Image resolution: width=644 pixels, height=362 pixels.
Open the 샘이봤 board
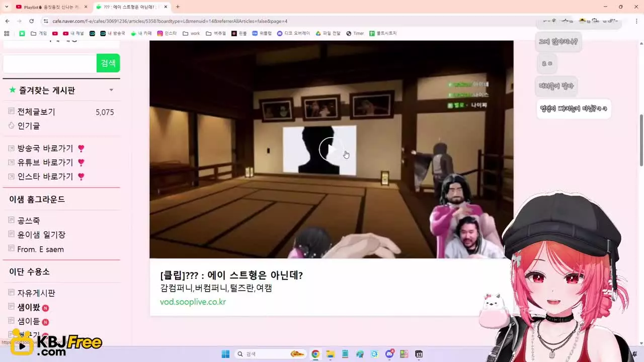tap(29, 307)
